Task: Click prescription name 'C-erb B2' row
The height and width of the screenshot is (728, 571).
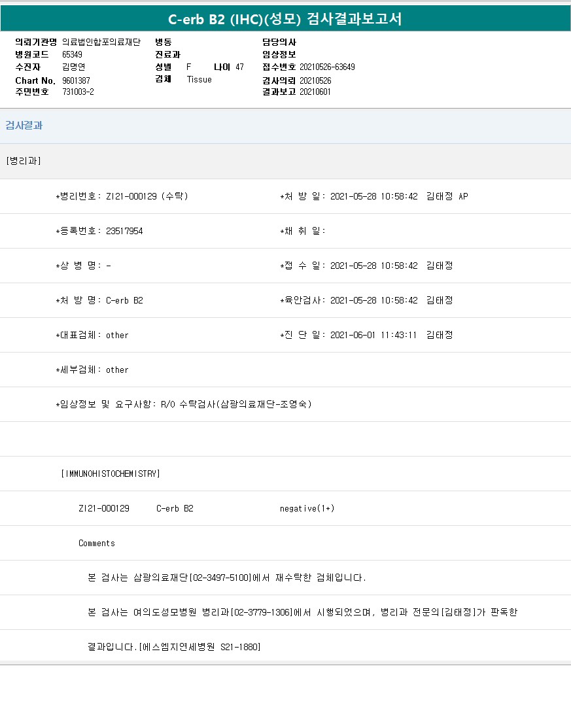Action: tap(99, 300)
